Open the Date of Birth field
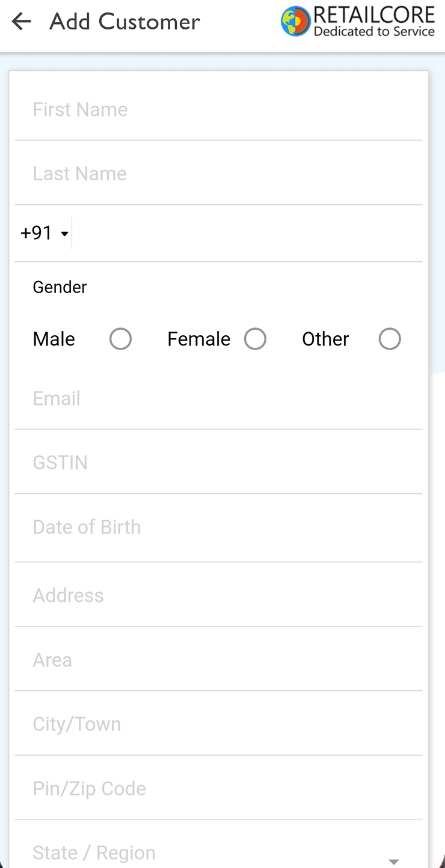The height and width of the screenshot is (868, 445). (219, 527)
